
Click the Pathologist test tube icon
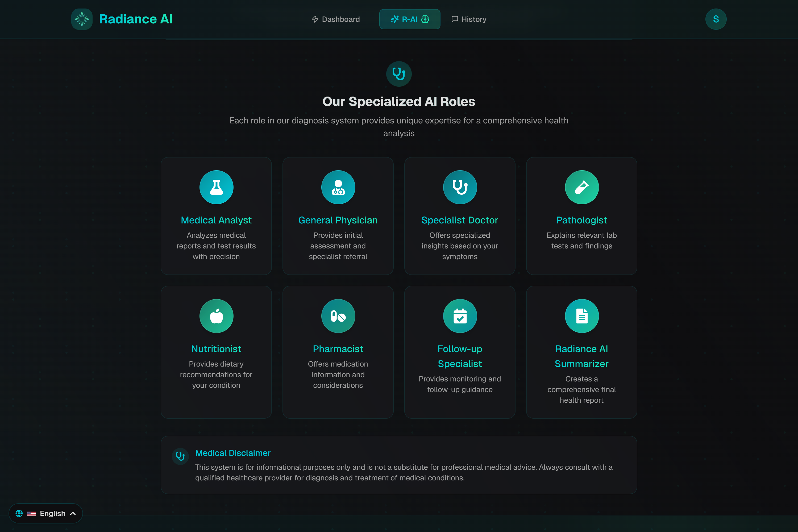pyautogui.click(x=581, y=187)
